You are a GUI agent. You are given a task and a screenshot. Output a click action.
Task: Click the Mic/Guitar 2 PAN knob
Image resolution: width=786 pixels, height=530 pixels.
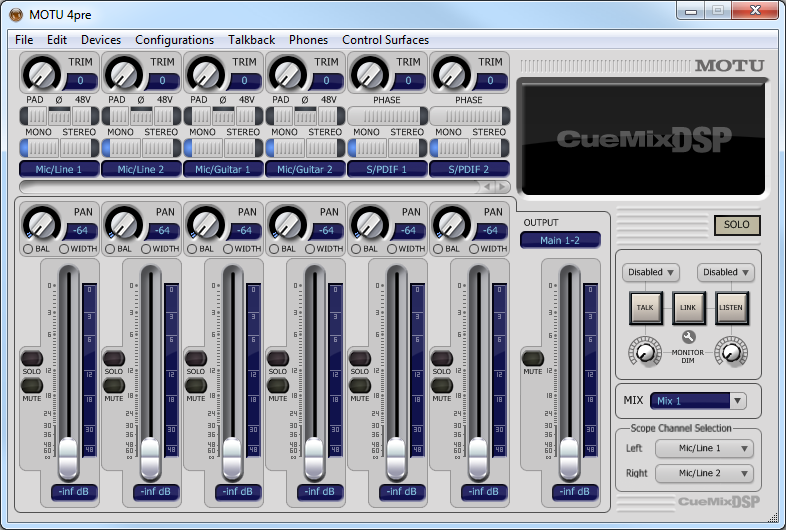point(288,224)
